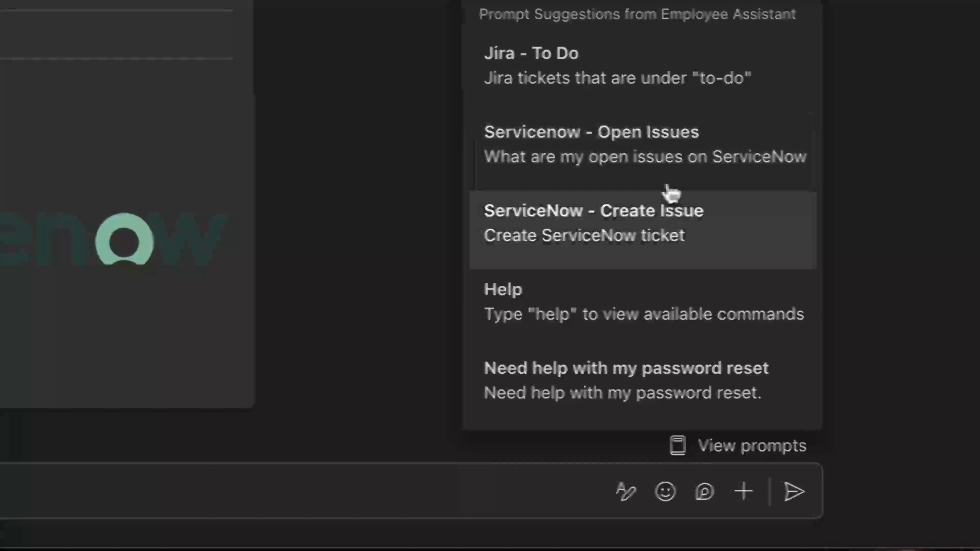
Task: Click the book icon beside View prompts
Action: [x=678, y=445]
